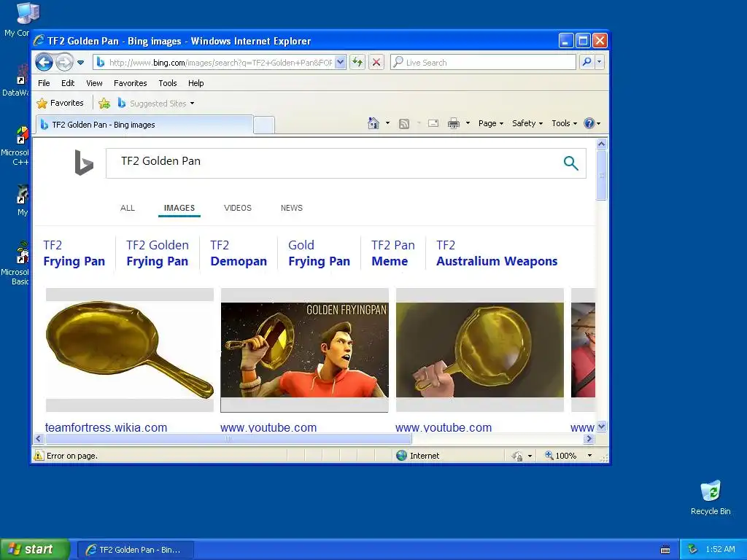This screenshot has height=560, width=747.
Task: Select the IMAGES tab
Action: [x=179, y=208]
